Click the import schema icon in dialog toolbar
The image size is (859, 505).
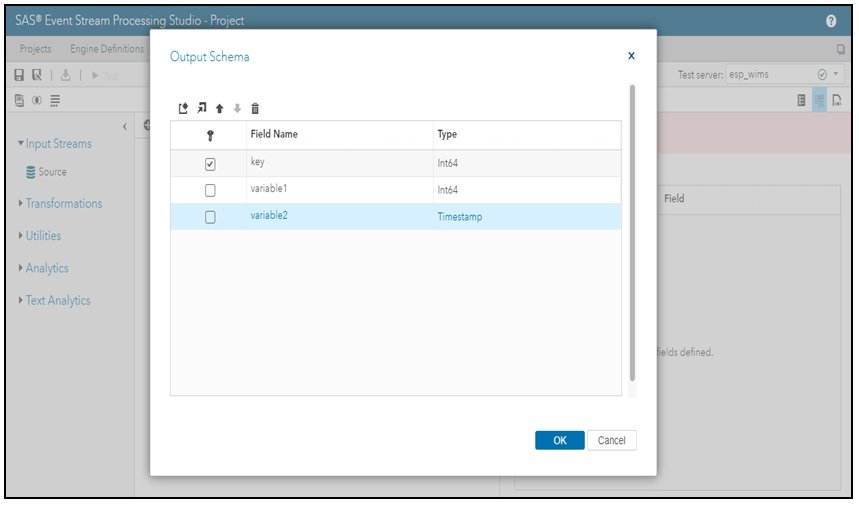[183, 108]
